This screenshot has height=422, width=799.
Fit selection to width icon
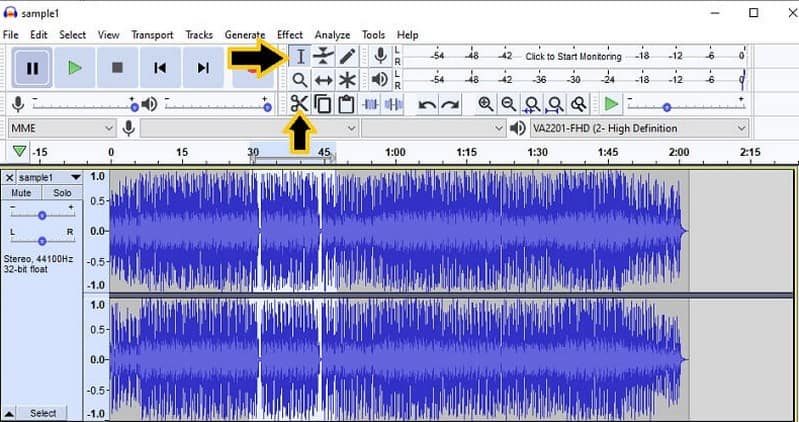pos(531,104)
